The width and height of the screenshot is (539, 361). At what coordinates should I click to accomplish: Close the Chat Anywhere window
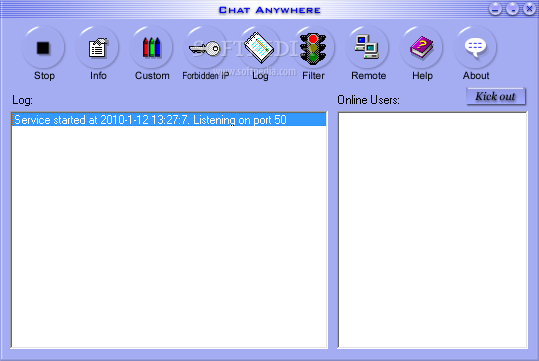click(x=529, y=9)
